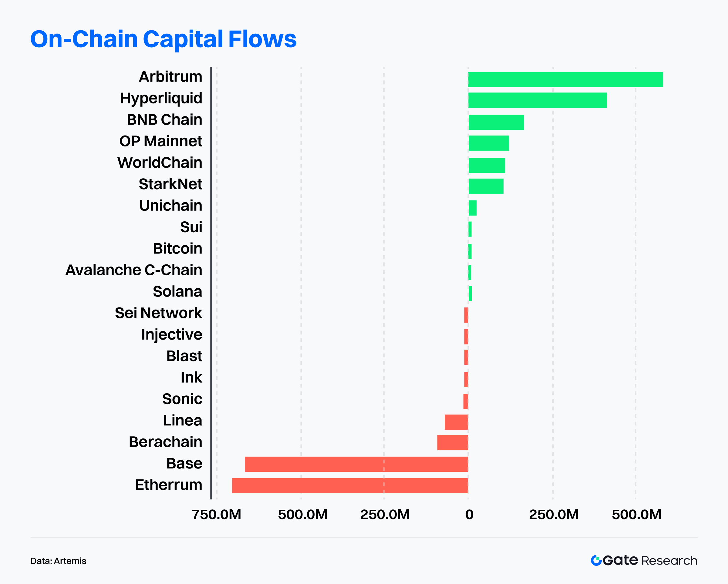This screenshot has width=728, height=584.
Task: Click the 0 axis tick label
Action: click(x=469, y=515)
